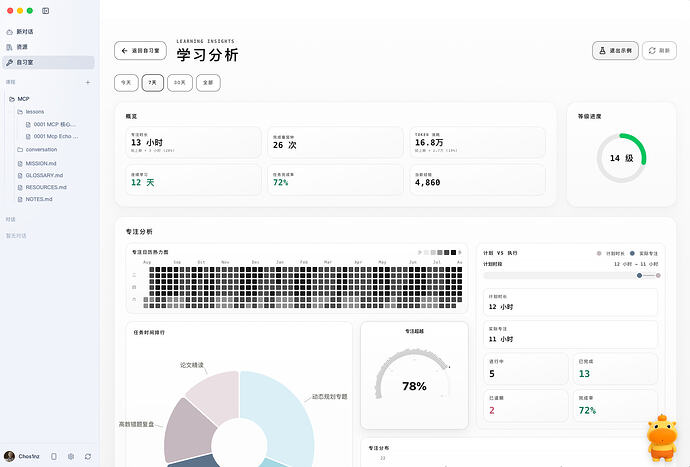Select the 全部 time range tab
This screenshot has height=467, width=690.
coord(208,83)
